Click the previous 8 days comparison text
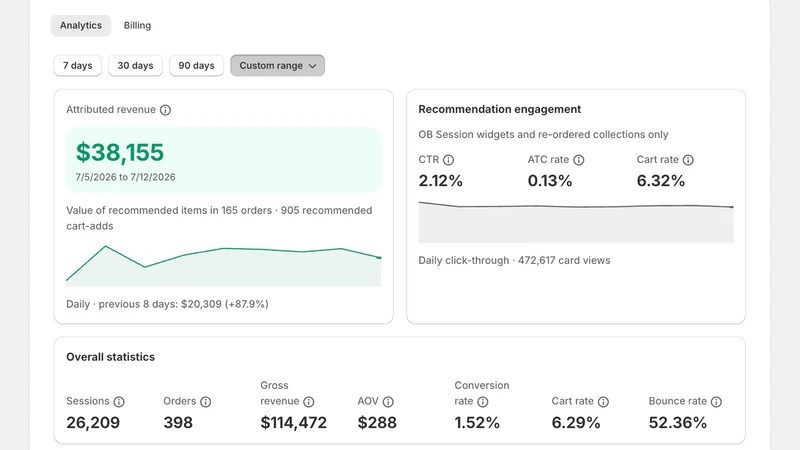Viewport: 800px width, 450px height. (184, 304)
